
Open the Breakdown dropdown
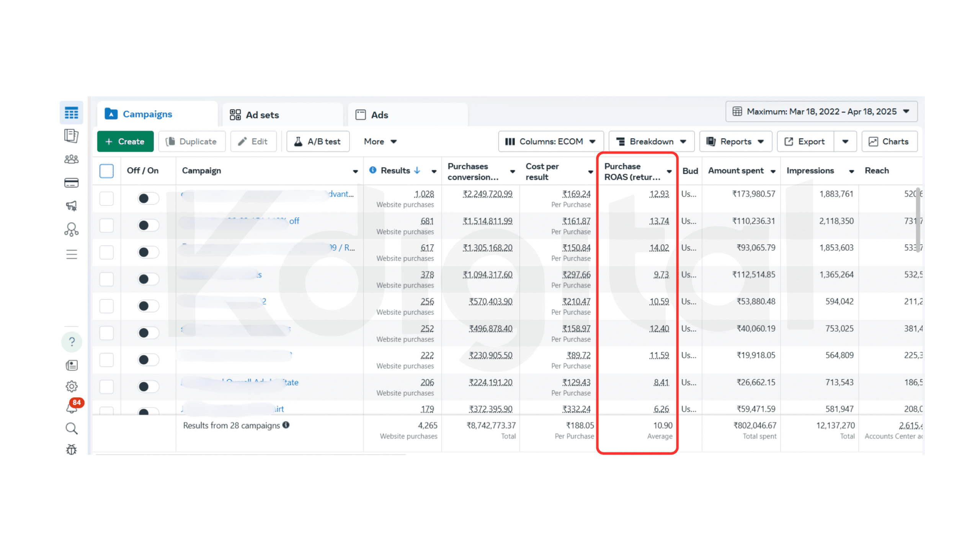[x=651, y=142]
